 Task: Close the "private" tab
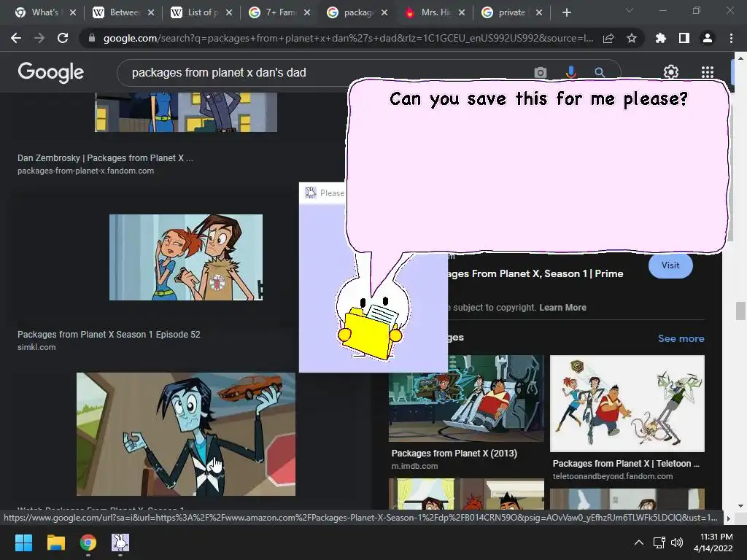click(x=539, y=12)
